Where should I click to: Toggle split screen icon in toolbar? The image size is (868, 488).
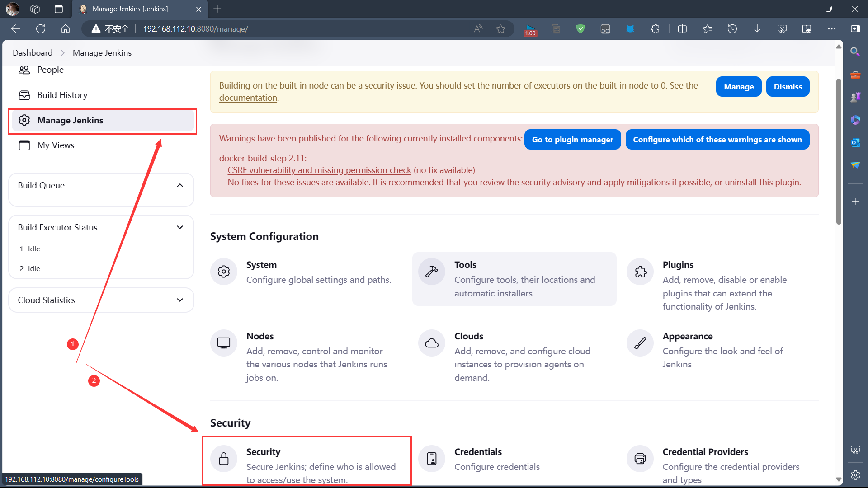point(683,29)
